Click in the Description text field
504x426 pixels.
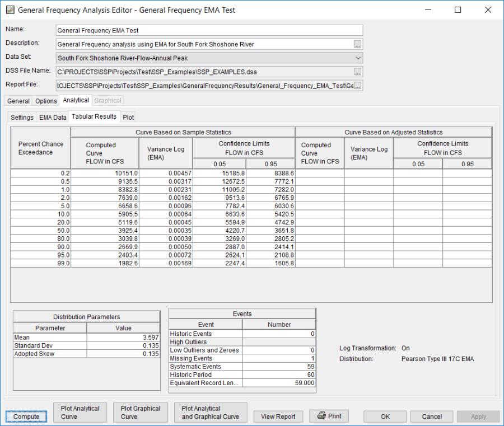coord(205,44)
